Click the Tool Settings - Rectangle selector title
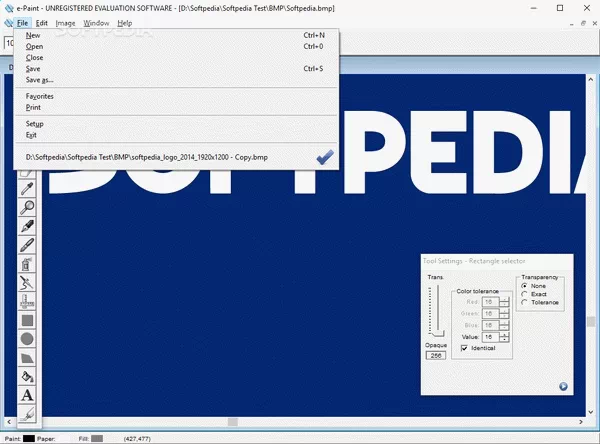This screenshot has height=444, width=600. tap(474, 261)
